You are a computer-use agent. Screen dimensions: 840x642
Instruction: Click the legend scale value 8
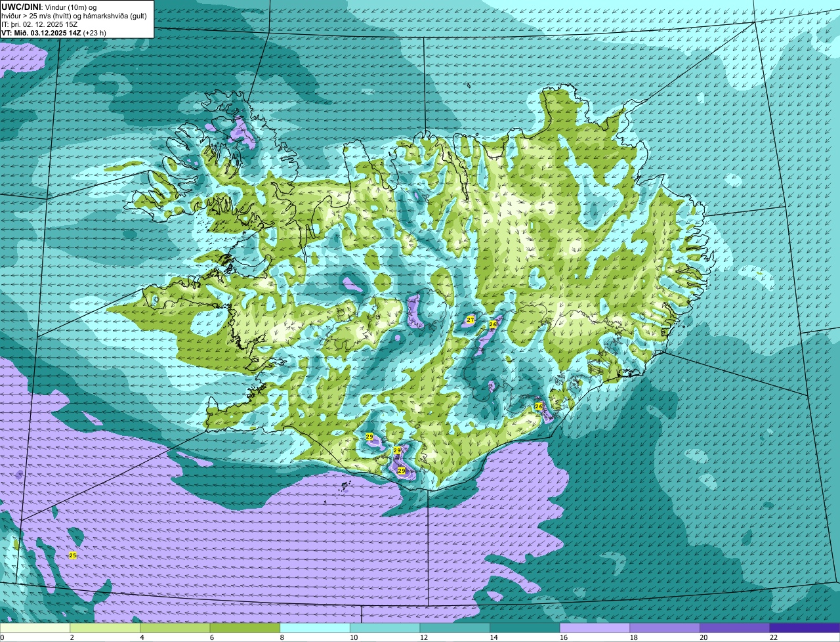pos(282,637)
